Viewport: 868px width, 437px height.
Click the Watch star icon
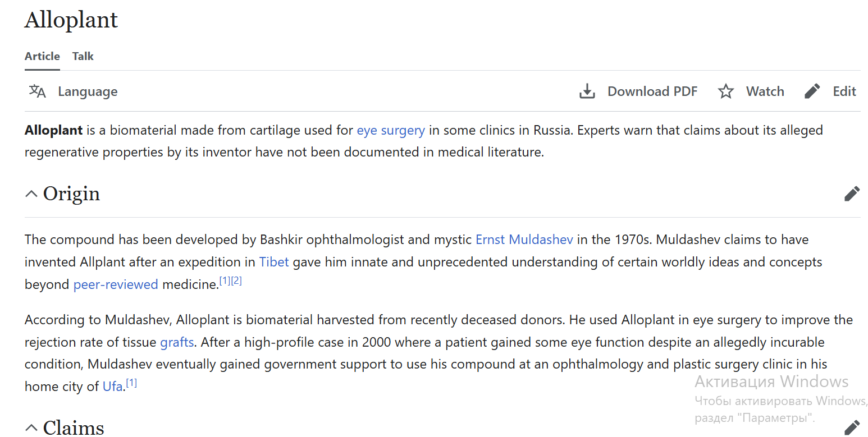tap(725, 91)
